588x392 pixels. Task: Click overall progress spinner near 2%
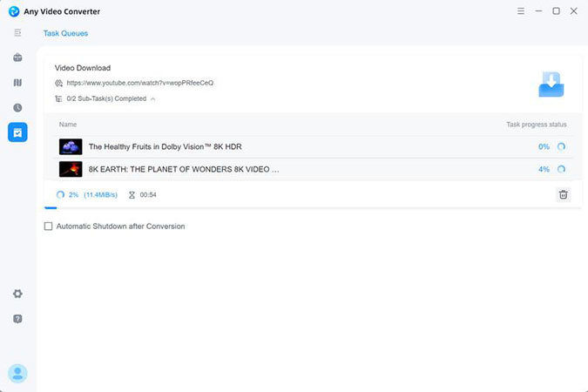(x=60, y=194)
